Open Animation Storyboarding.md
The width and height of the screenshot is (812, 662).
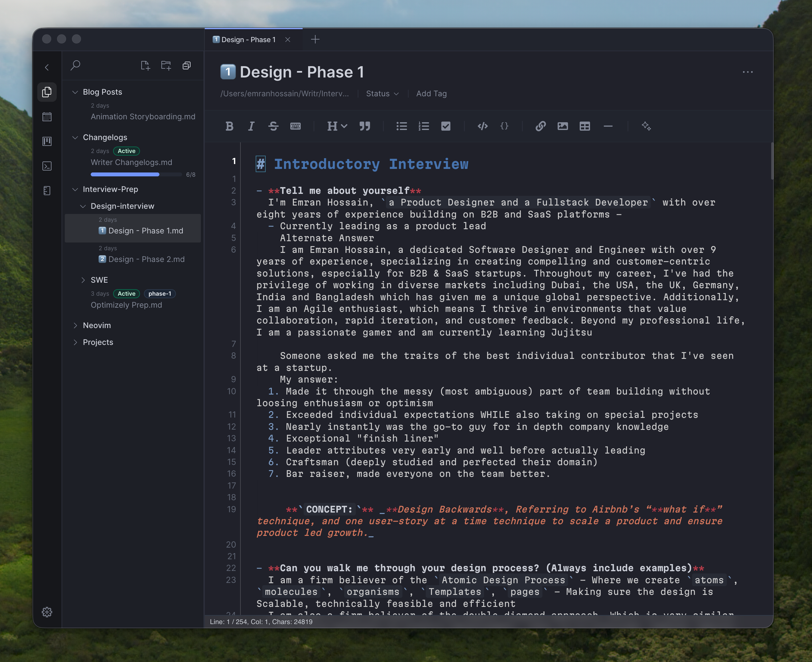[143, 117]
